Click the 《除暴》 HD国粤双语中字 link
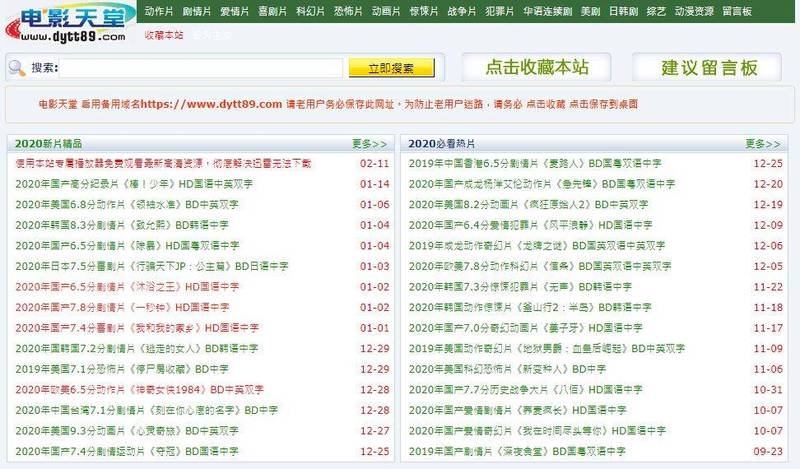The image size is (800, 469). (127, 245)
